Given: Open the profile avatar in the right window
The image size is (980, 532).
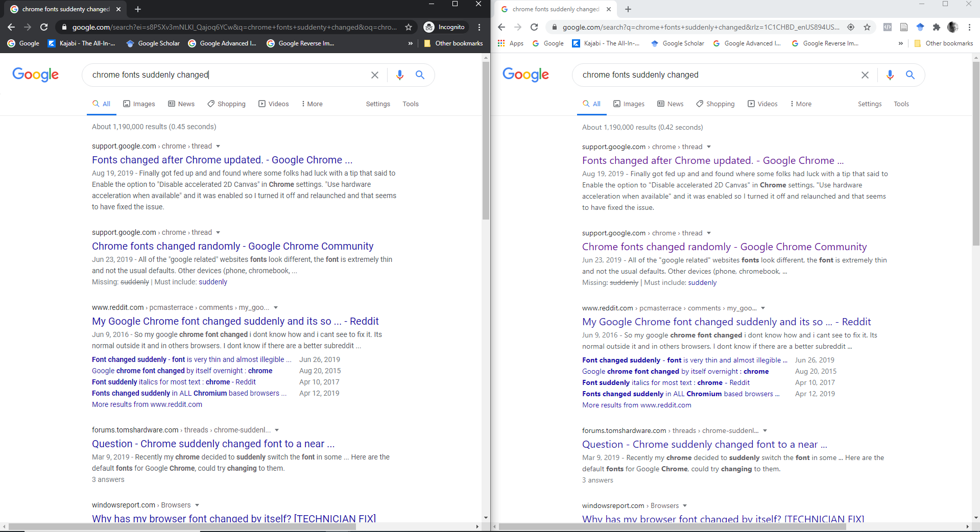Looking at the screenshot, I should tap(953, 27).
